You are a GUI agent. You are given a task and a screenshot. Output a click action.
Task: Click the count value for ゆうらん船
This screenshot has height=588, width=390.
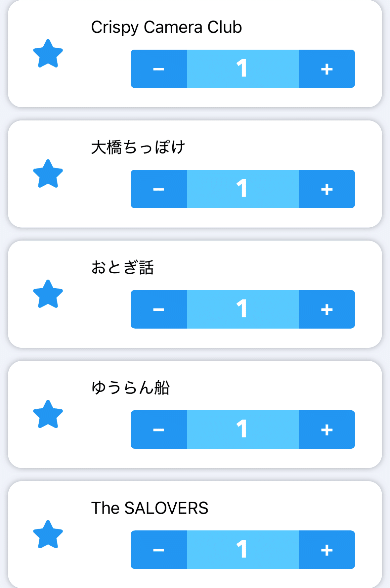coord(242,430)
